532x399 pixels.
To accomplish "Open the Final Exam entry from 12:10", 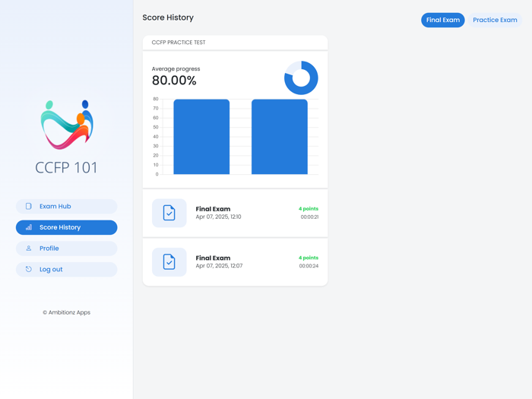I will click(235, 213).
